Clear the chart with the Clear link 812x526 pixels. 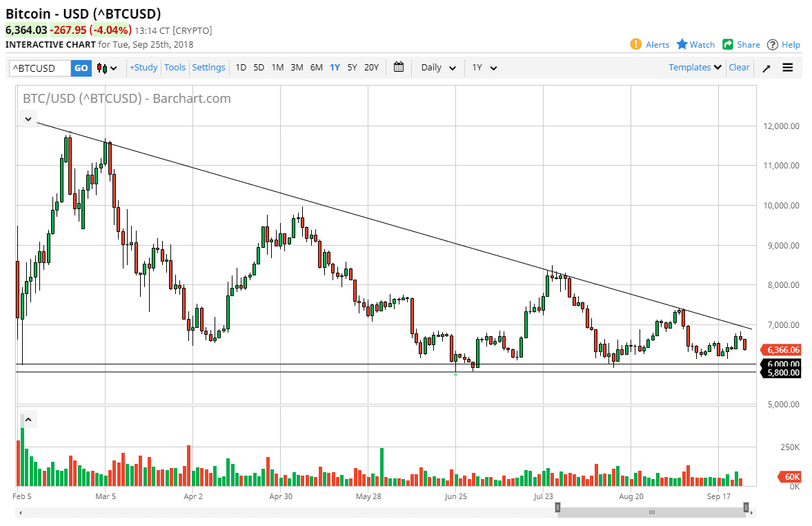(739, 67)
